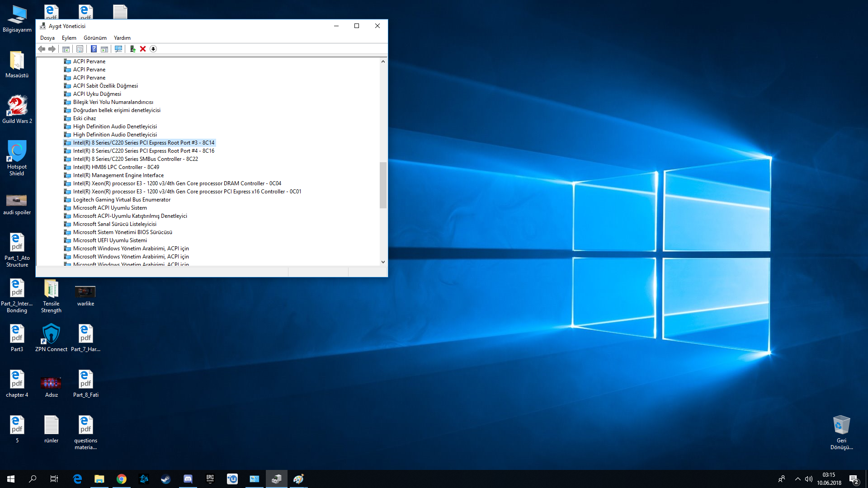Screen dimensions: 868x488
Task: Open the volume icon in system tray
Action: click(809, 479)
